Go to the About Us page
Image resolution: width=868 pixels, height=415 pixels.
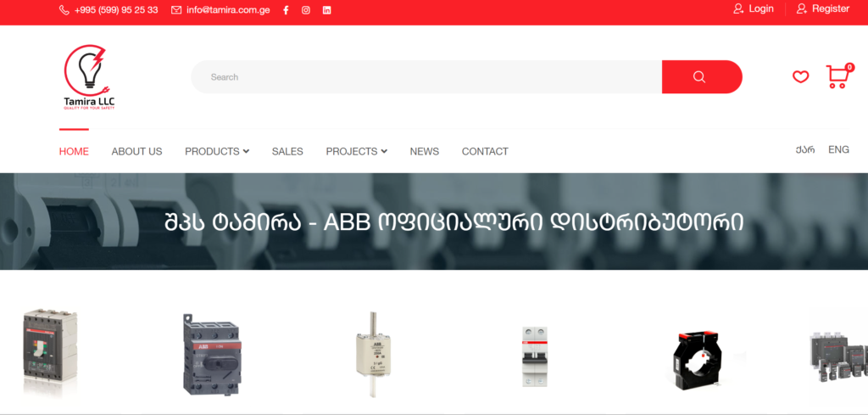tap(136, 152)
